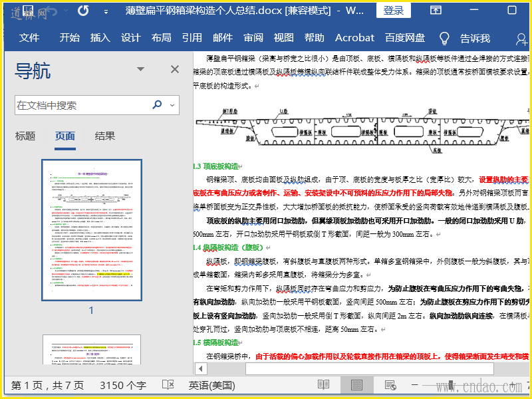Open Quick Access Toolbar customize dropdown
Image resolution: width=532 pixels, height=399 pixels.
106,11
